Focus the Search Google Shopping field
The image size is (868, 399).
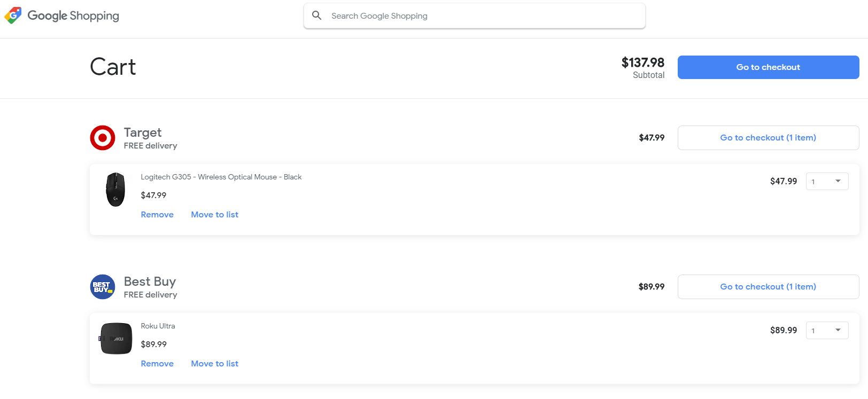coord(475,16)
